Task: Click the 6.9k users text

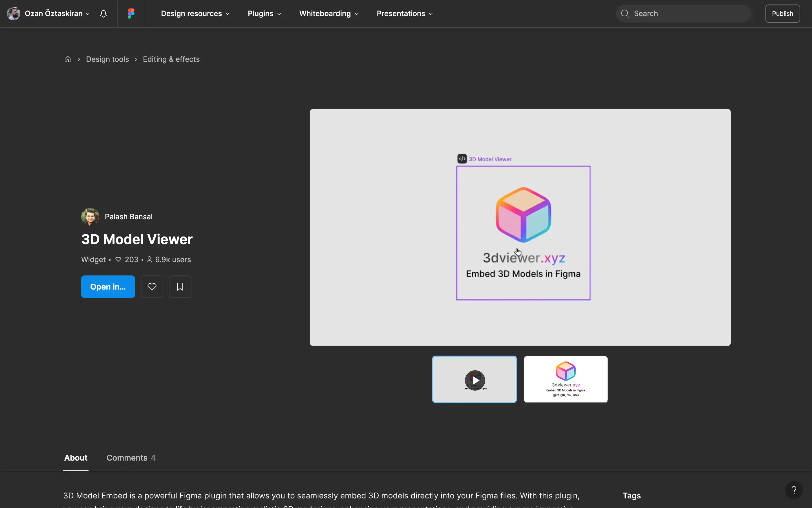Action: pyautogui.click(x=173, y=259)
